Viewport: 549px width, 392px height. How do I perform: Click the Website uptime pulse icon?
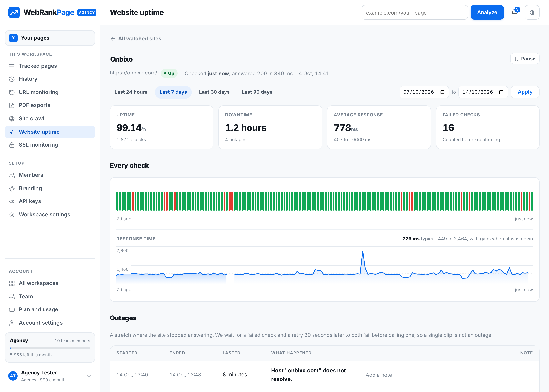[12, 132]
